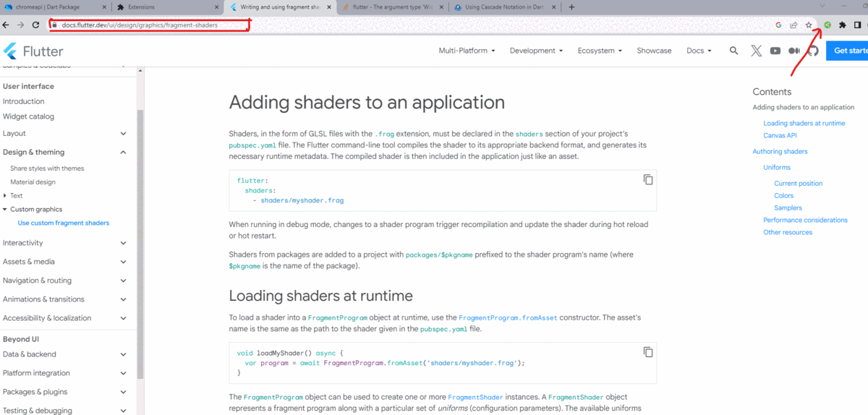Click the left sidebar scrollbar
The width and height of the screenshot is (868, 415).
[140, 244]
